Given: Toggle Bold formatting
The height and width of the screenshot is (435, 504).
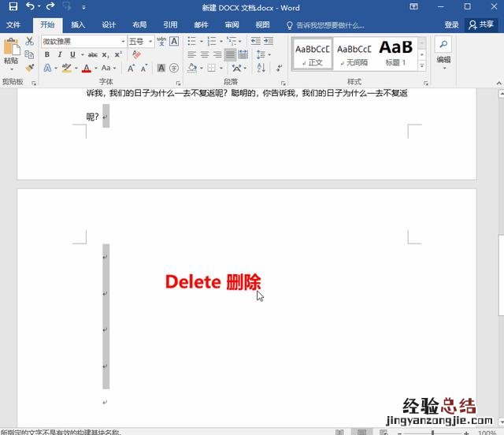Looking at the screenshot, I should click(x=47, y=54).
